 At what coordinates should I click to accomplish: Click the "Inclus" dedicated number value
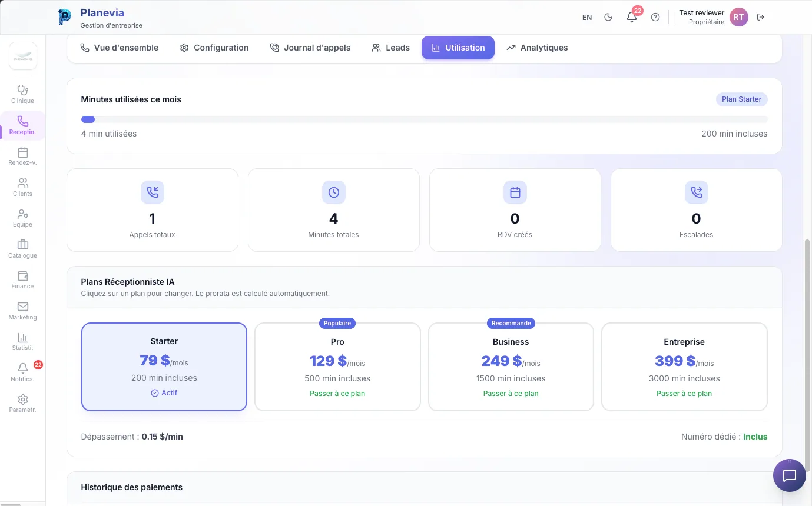[755, 437]
